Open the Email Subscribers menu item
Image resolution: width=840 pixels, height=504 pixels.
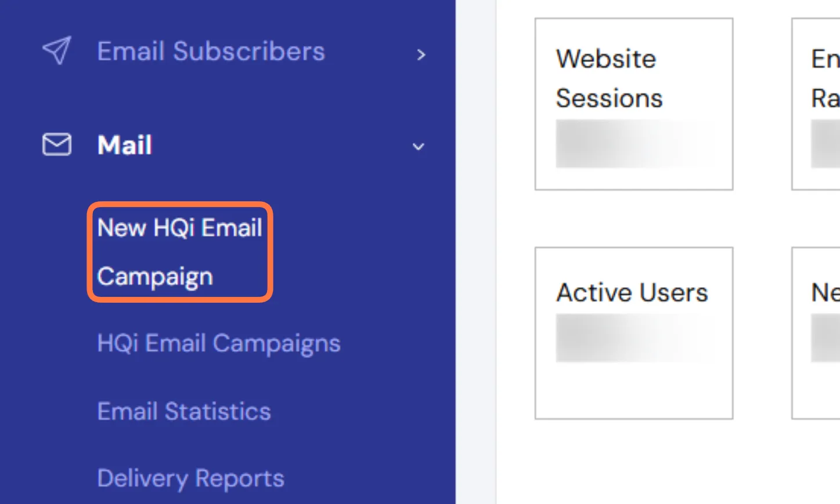[211, 52]
